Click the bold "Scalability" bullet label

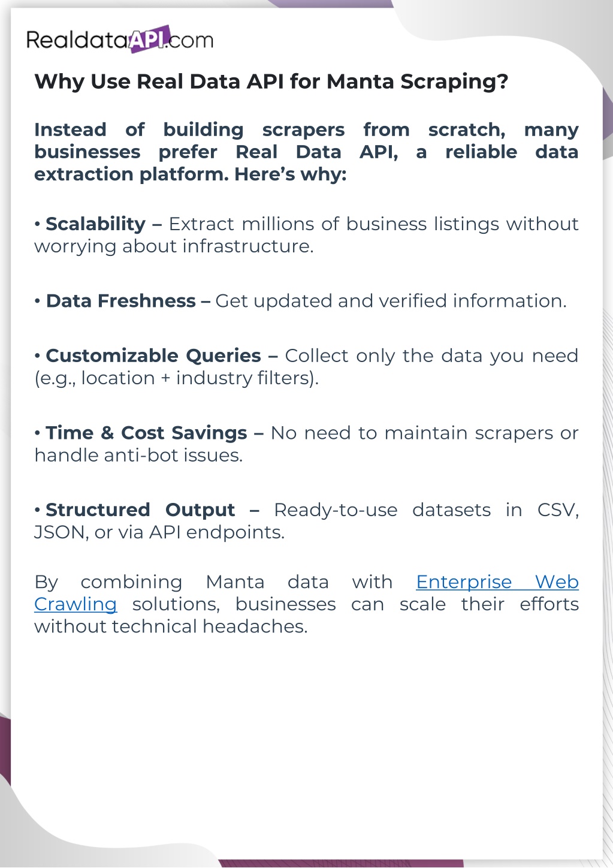[95, 224]
